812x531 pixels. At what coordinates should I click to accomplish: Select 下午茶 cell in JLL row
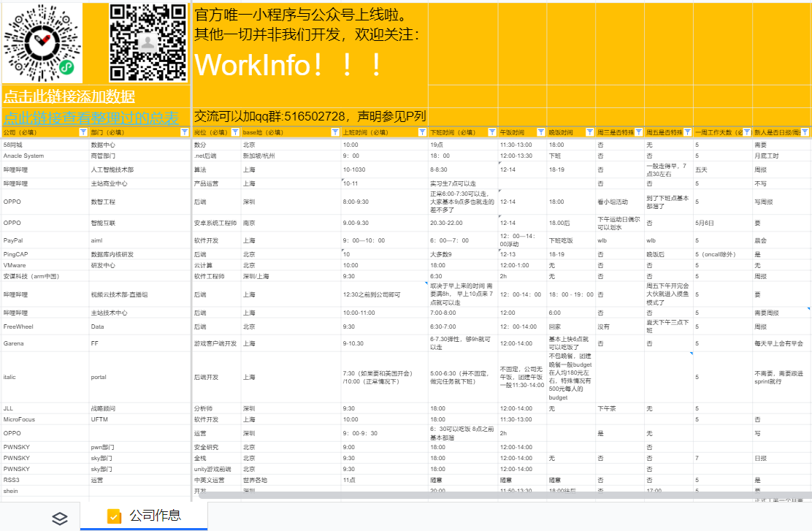click(620, 408)
